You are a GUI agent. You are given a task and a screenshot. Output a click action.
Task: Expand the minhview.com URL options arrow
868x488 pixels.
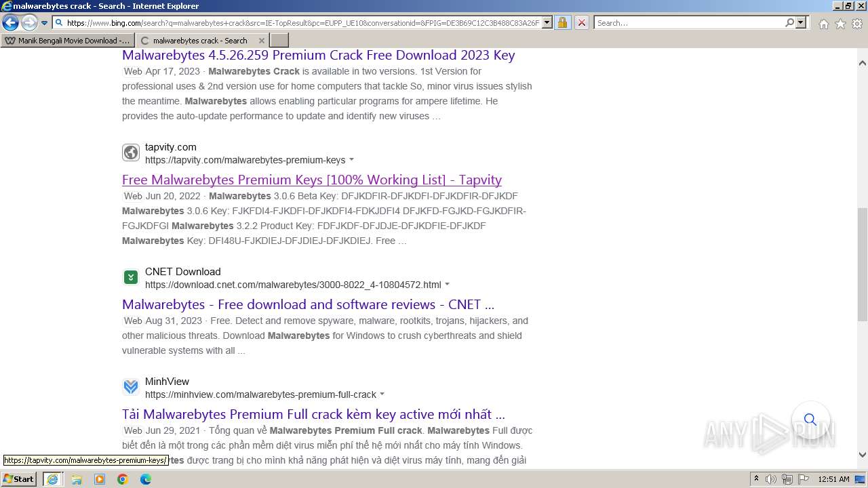point(382,395)
